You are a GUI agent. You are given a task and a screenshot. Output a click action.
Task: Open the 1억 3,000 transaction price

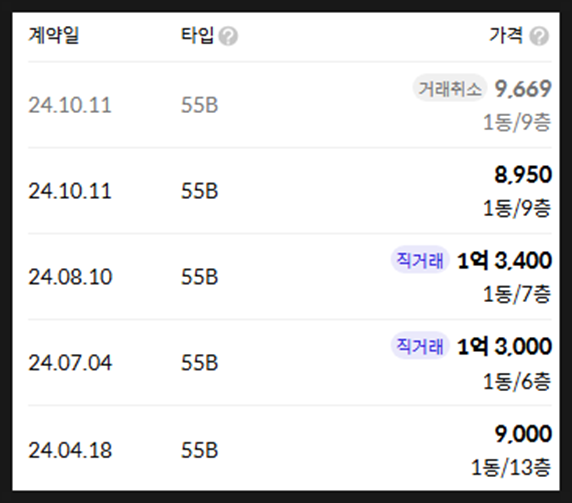tap(504, 346)
